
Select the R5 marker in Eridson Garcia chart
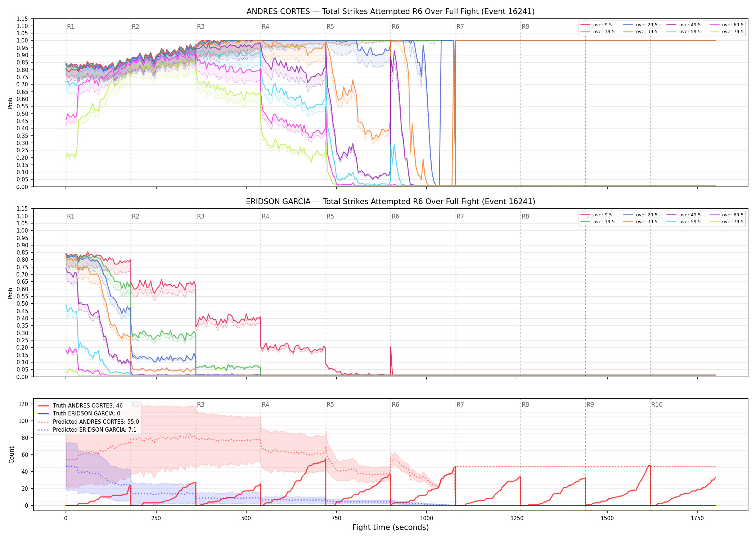[x=330, y=216]
